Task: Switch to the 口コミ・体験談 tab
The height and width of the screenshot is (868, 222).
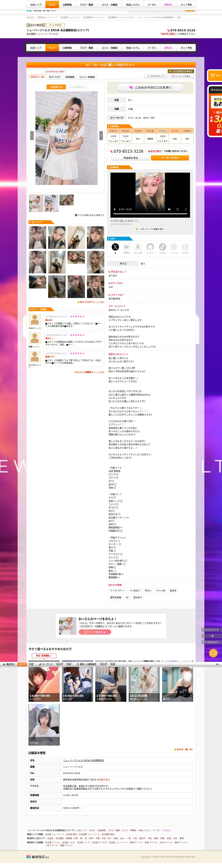Action: point(87,77)
